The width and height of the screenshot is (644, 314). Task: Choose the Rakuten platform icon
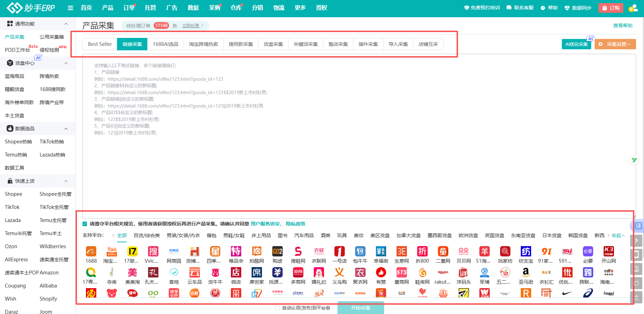pos(443,272)
